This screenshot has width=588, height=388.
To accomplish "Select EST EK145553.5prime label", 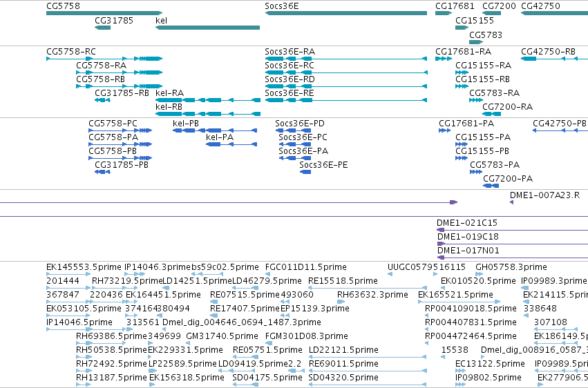I will 84,267.
